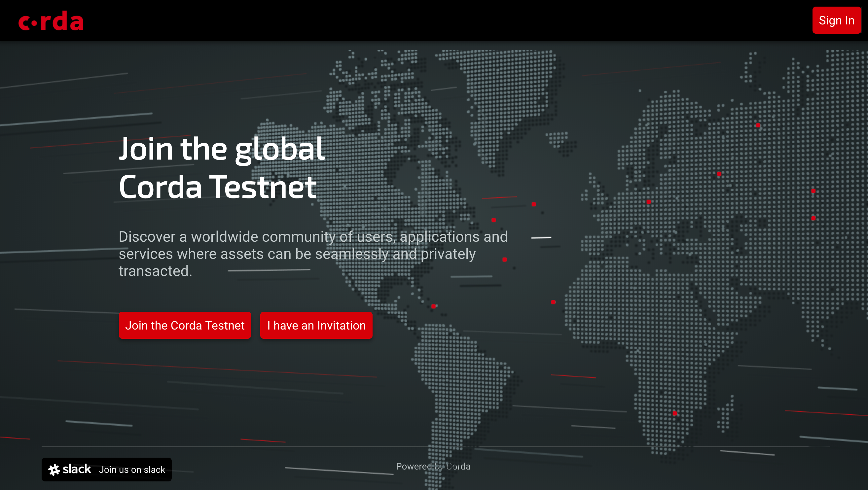Click Join the Corda Testnet button
This screenshot has height=490, width=868.
point(185,325)
